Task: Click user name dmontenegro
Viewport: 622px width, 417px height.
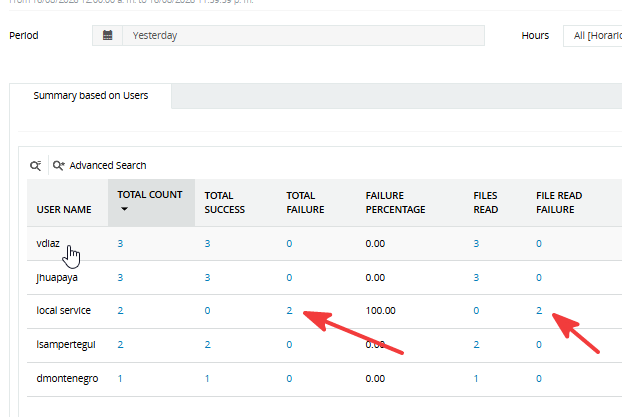Action: point(67,379)
